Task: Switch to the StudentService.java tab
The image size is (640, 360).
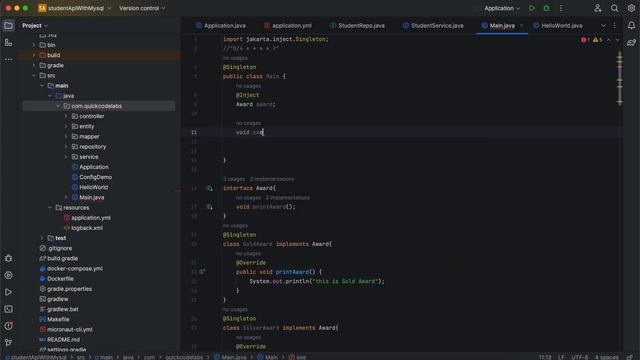Action: coord(433,25)
